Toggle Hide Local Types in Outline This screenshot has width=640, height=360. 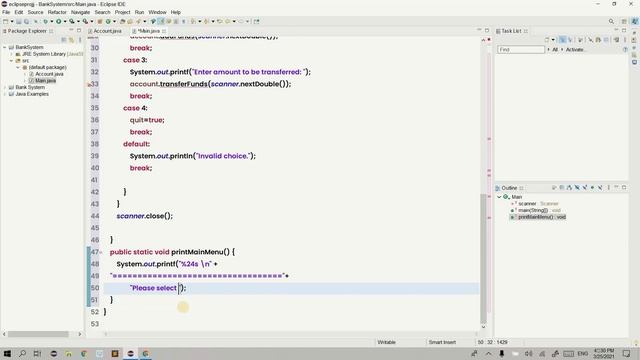600,188
